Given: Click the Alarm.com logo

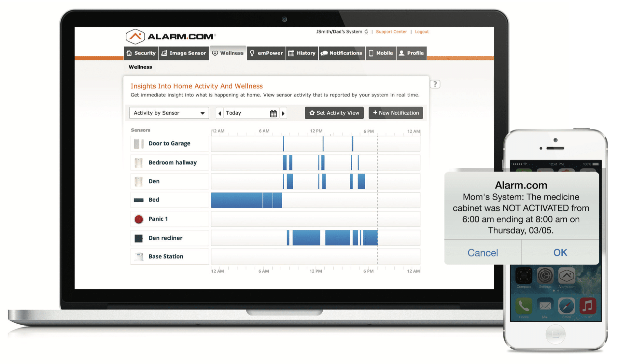Looking at the screenshot, I should coord(171,36).
